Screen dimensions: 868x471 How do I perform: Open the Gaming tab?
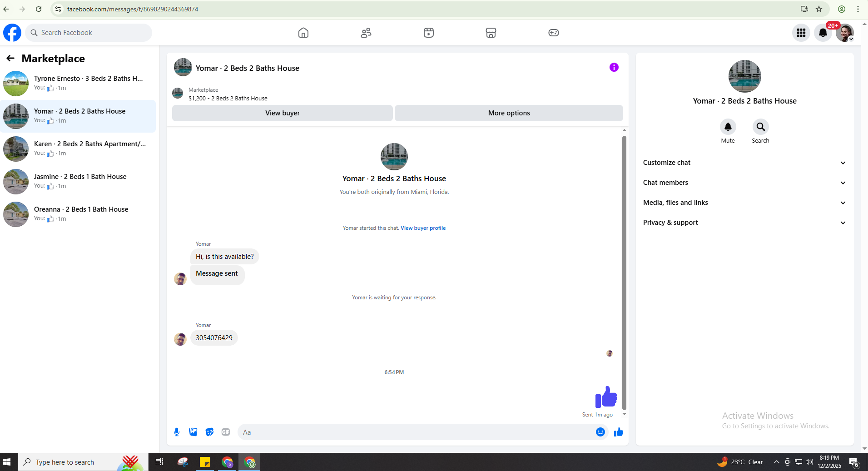pos(554,33)
